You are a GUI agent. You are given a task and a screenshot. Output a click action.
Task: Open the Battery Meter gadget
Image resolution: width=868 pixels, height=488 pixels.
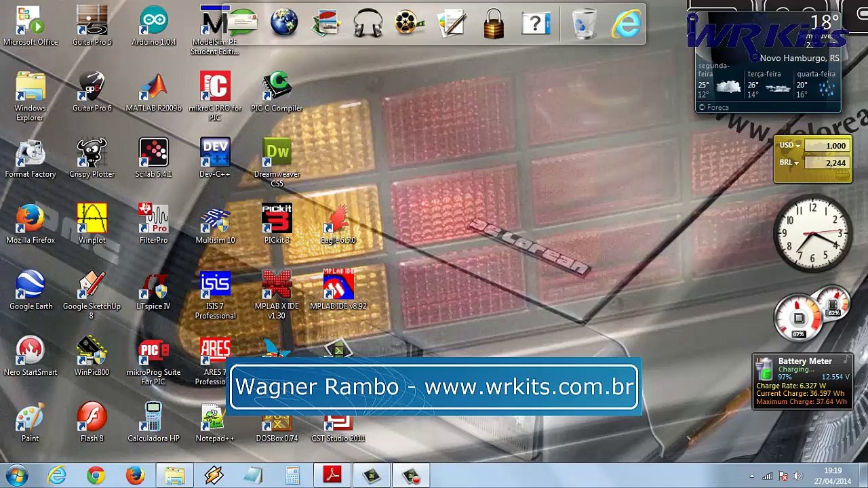[x=802, y=382]
